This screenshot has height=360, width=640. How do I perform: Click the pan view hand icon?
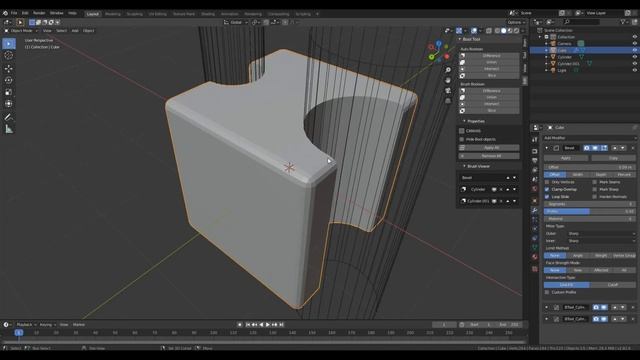pos(448,80)
